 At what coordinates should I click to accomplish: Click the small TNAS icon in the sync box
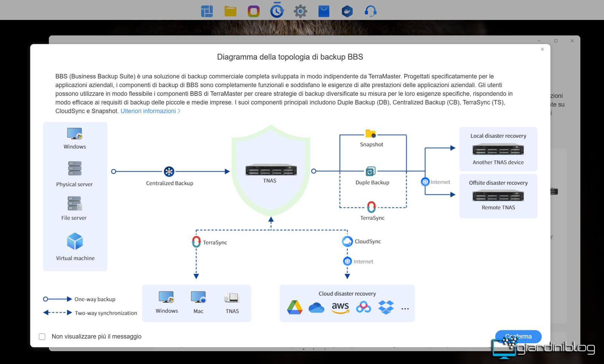(x=232, y=298)
